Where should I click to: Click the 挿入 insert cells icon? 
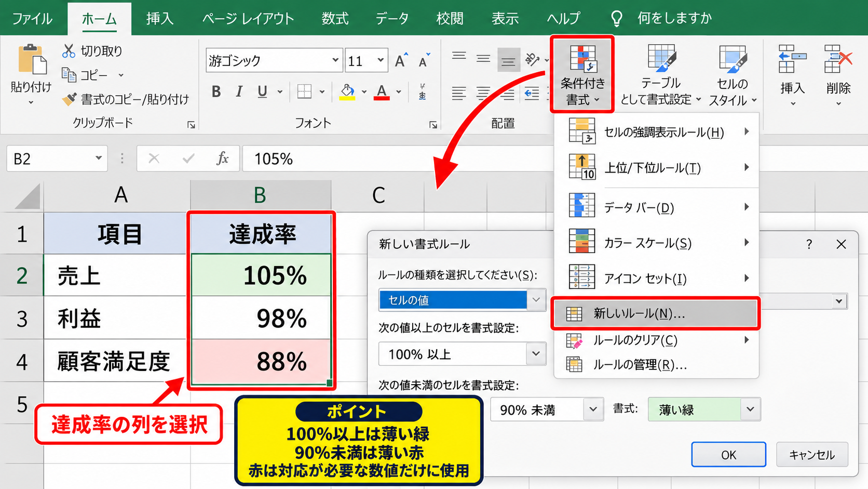[792, 59]
